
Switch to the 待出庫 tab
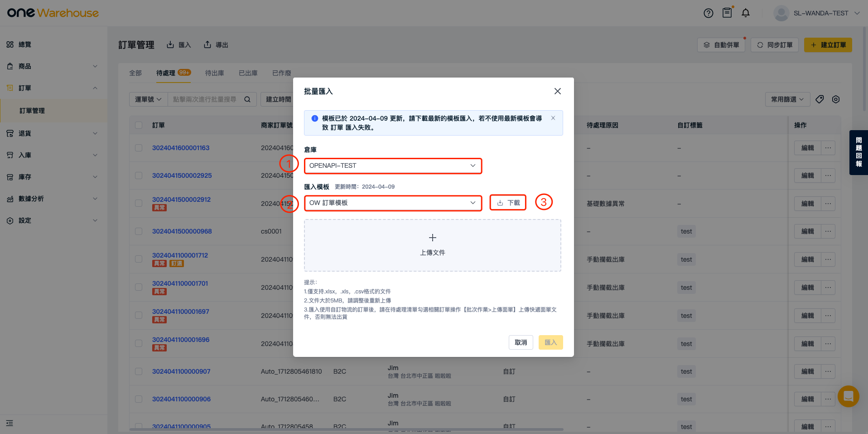click(x=215, y=73)
